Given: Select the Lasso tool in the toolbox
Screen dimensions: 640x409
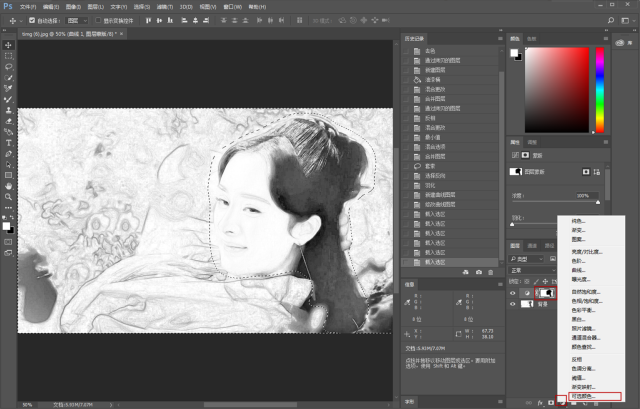Looking at the screenshot, I should click(x=8, y=67).
